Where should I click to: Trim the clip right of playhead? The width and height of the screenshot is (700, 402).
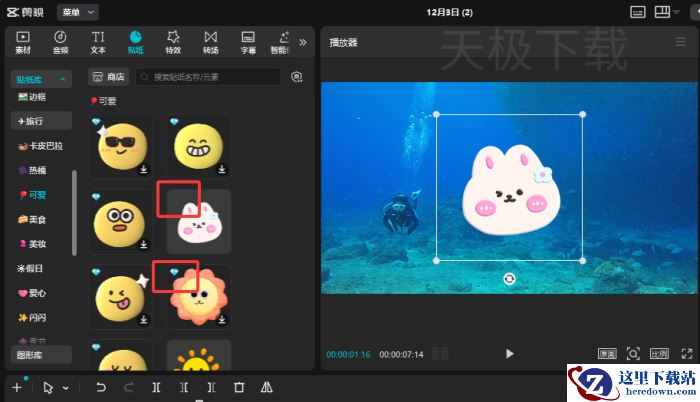click(212, 387)
